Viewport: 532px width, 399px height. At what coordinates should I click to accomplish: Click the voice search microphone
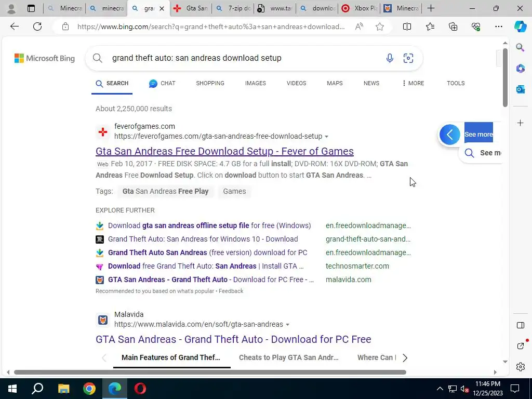390,58
